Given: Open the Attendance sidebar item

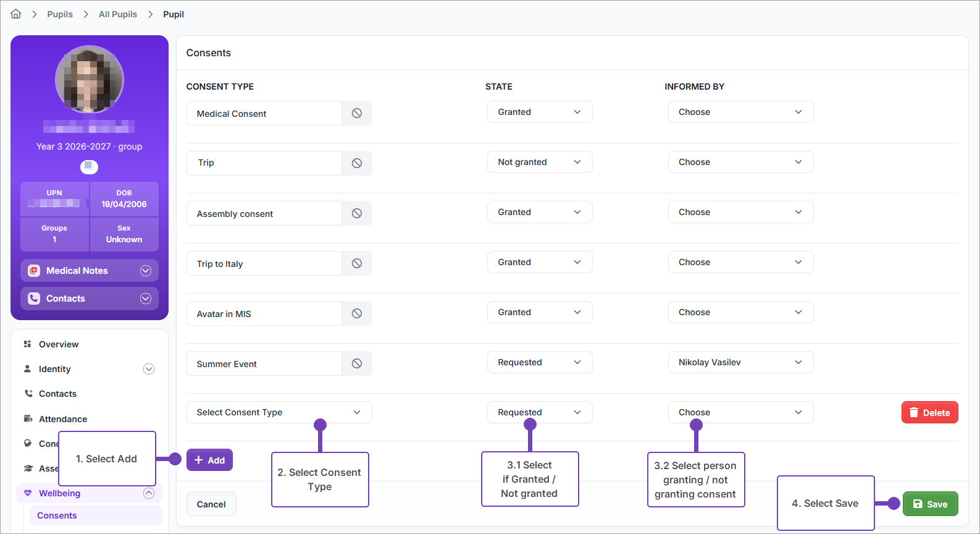Looking at the screenshot, I should pyautogui.click(x=62, y=419).
